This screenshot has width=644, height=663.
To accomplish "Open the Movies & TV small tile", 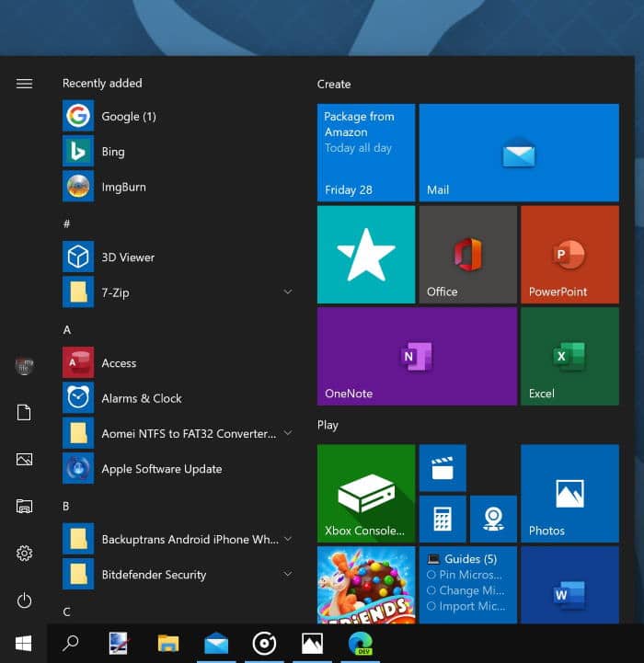I will coord(443,468).
